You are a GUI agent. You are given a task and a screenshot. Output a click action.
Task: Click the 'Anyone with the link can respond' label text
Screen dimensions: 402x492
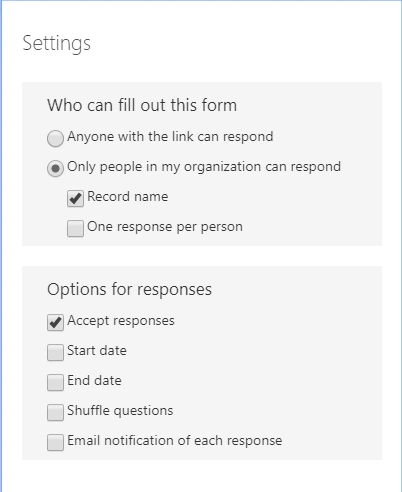point(170,137)
